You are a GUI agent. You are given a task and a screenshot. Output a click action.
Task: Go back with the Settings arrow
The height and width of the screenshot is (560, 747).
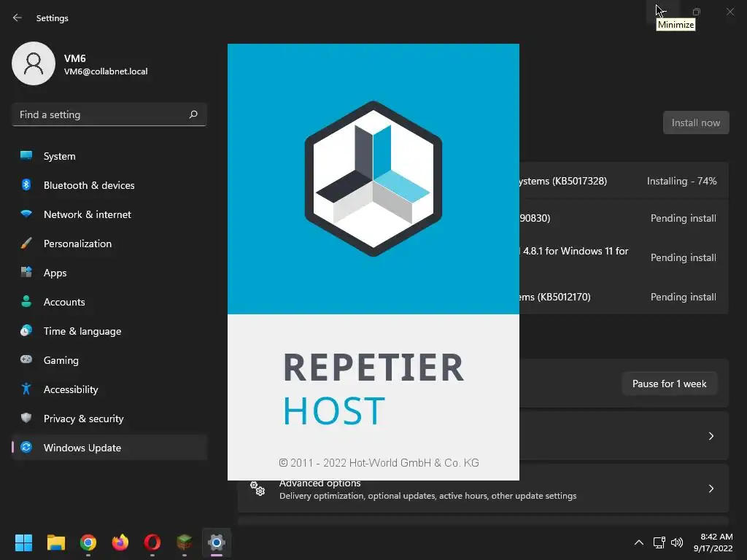click(18, 17)
